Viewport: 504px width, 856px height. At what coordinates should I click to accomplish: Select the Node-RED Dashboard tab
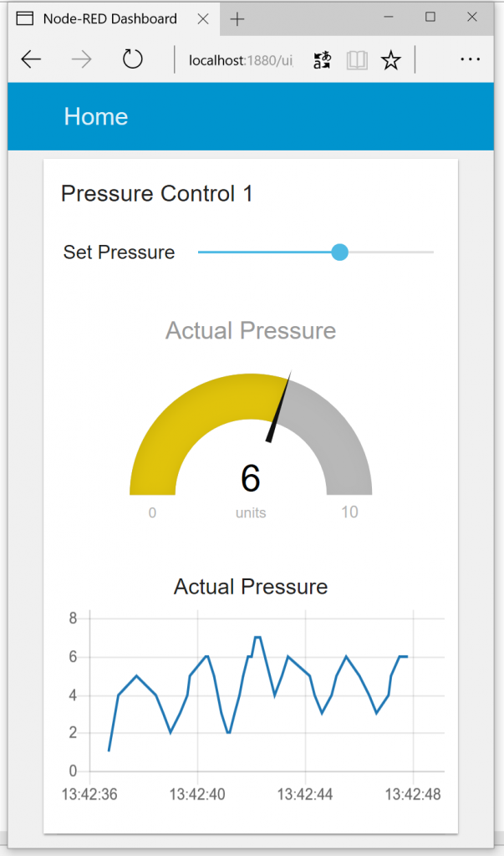(109, 18)
